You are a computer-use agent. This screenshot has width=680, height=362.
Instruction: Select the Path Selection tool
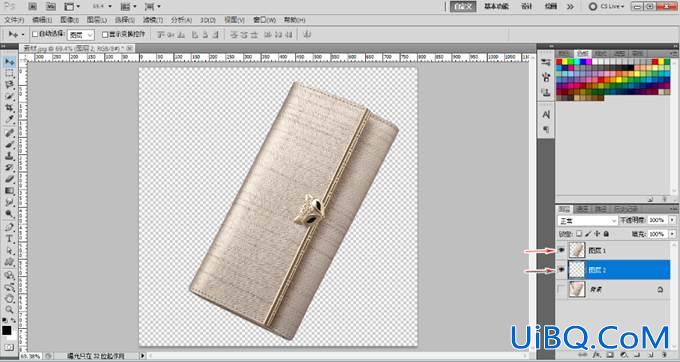[x=9, y=251]
